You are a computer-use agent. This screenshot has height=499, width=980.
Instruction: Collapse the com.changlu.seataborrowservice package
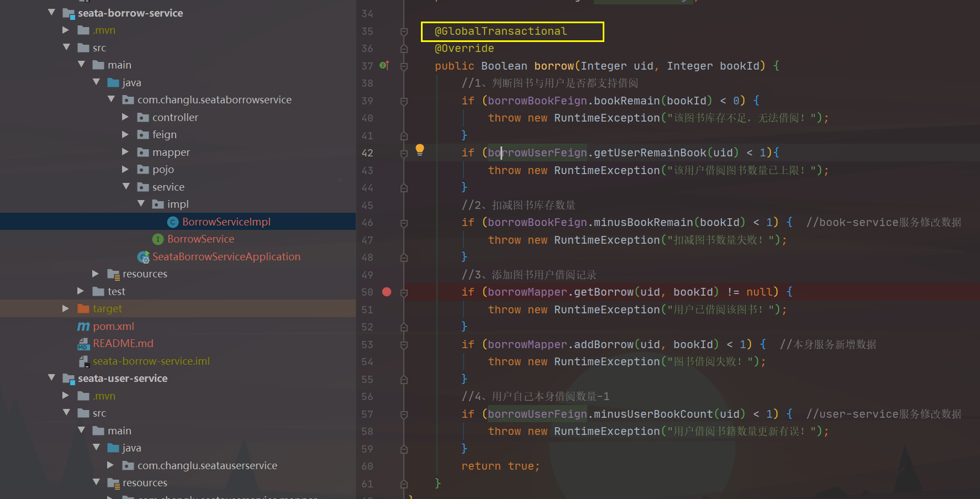(x=112, y=99)
